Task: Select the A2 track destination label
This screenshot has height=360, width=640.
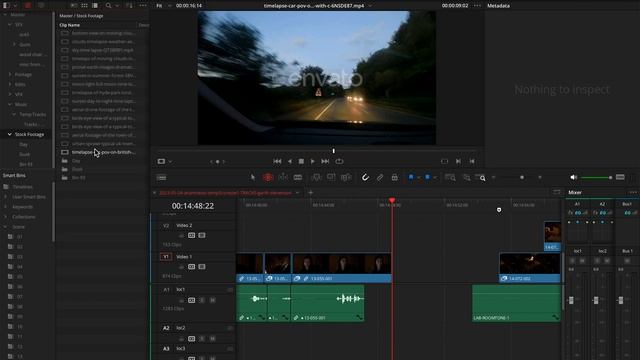Action: (166, 328)
